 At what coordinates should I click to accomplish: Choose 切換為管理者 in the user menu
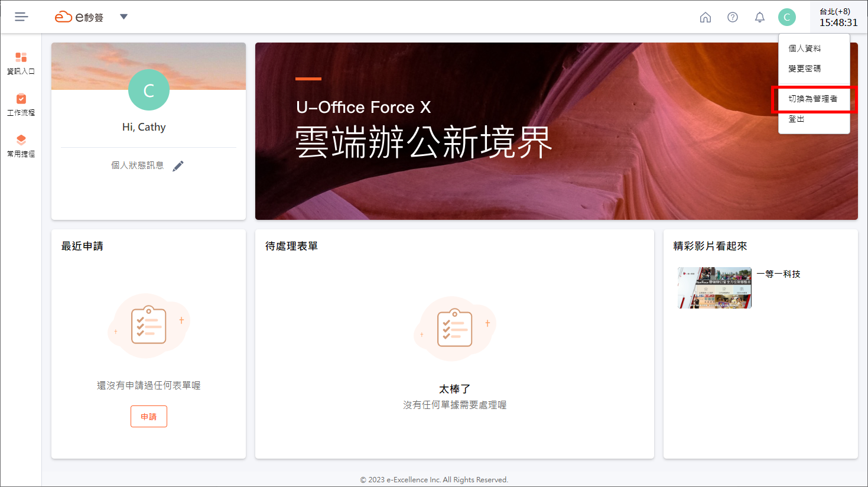(814, 99)
